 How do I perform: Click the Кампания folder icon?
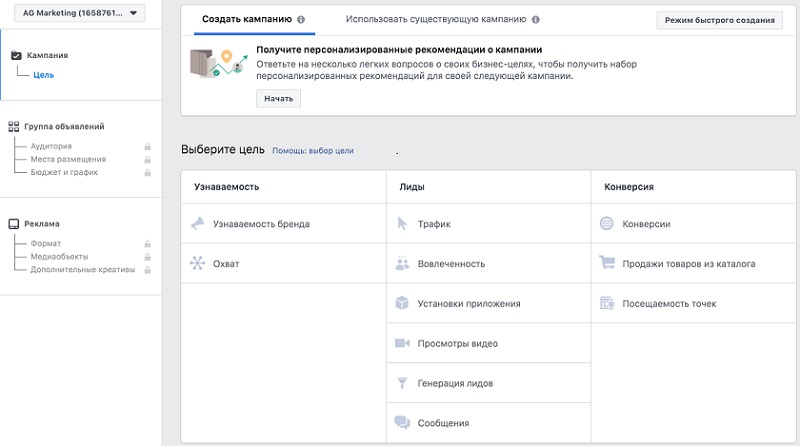pyautogui.click(x=16, y=55)
